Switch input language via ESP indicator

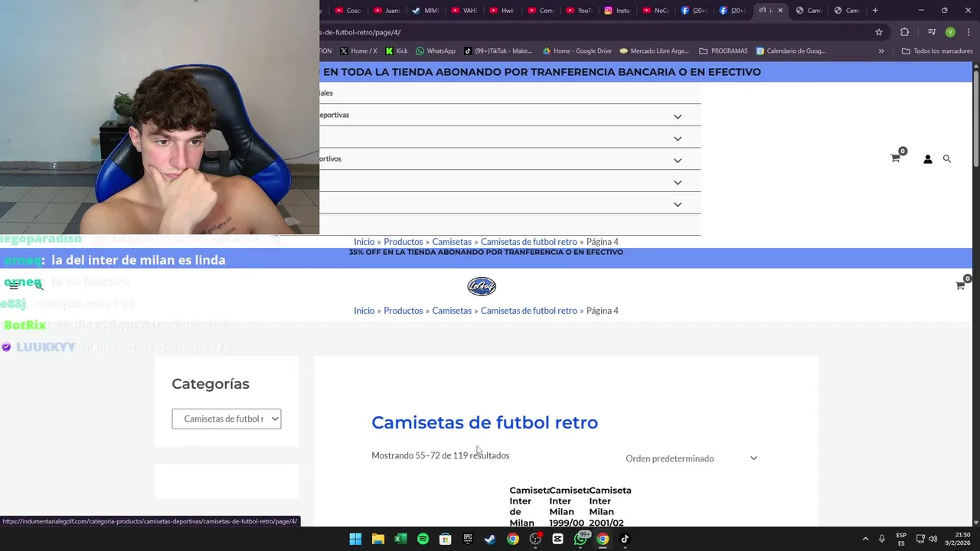[x=901, y=539]
